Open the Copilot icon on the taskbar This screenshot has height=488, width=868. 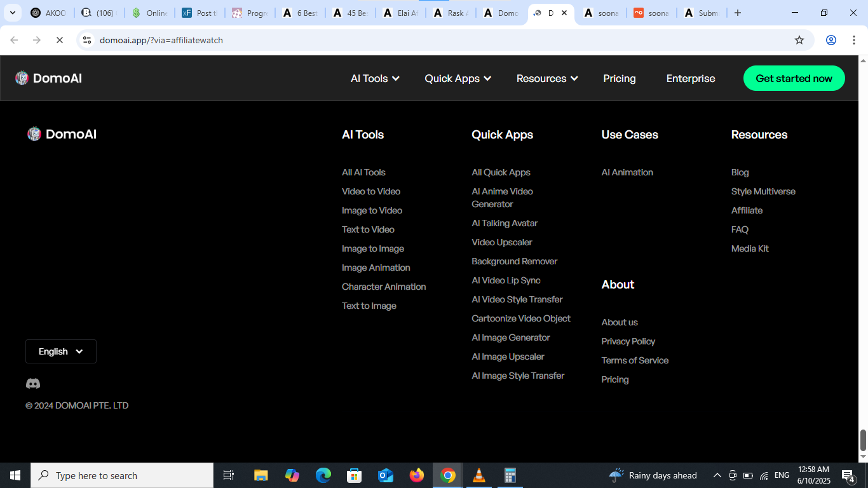(292, 475)
